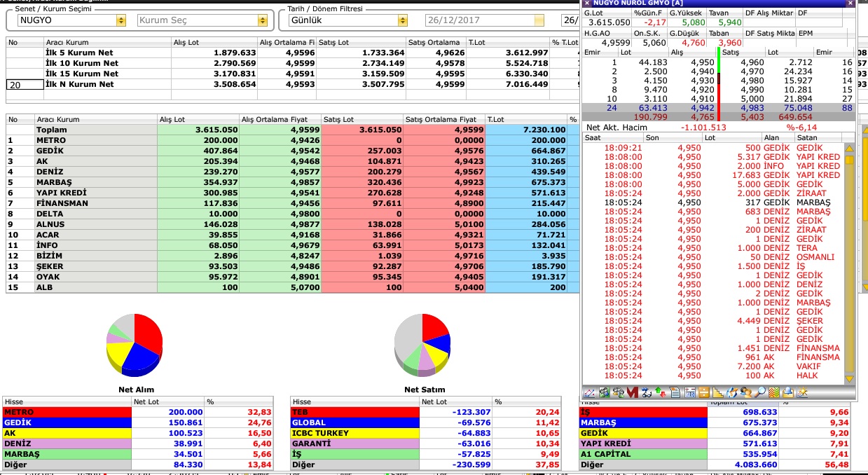
Task: Select the ALB broker row
Action: [x=293, y=288]
